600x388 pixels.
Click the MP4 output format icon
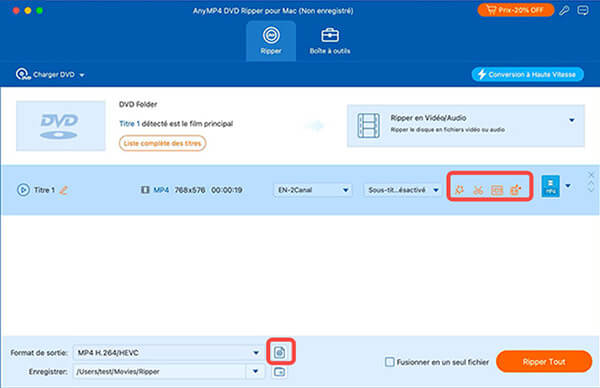coord(550,186)
